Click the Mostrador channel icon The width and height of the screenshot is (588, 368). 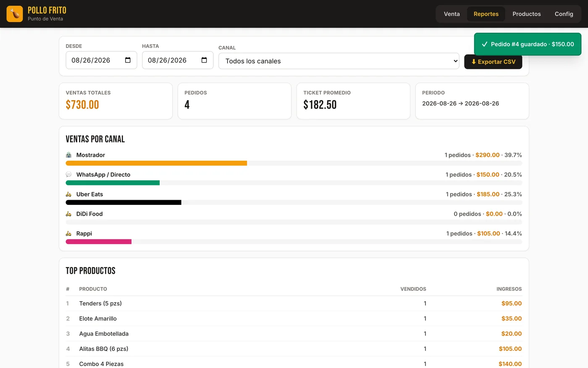pyautogui.click(x=69, y=155)
